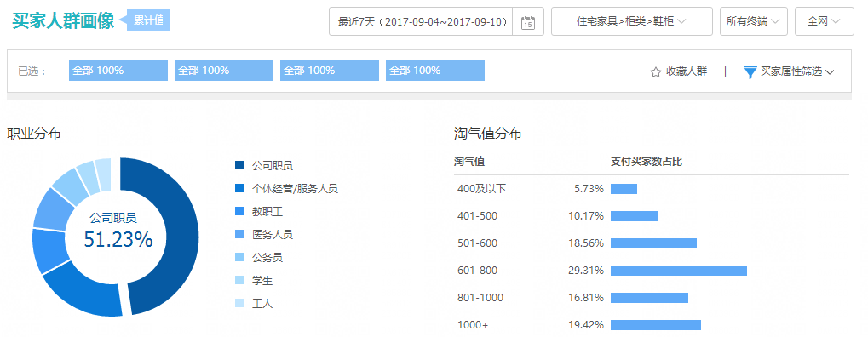Click the 公务员 legend marker

[x=239, y=257]
